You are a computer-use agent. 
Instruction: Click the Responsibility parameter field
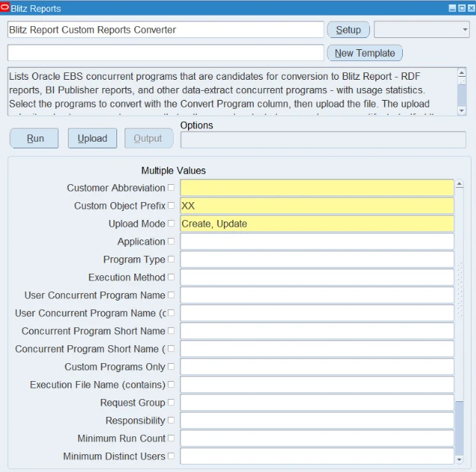click(317, 420)
